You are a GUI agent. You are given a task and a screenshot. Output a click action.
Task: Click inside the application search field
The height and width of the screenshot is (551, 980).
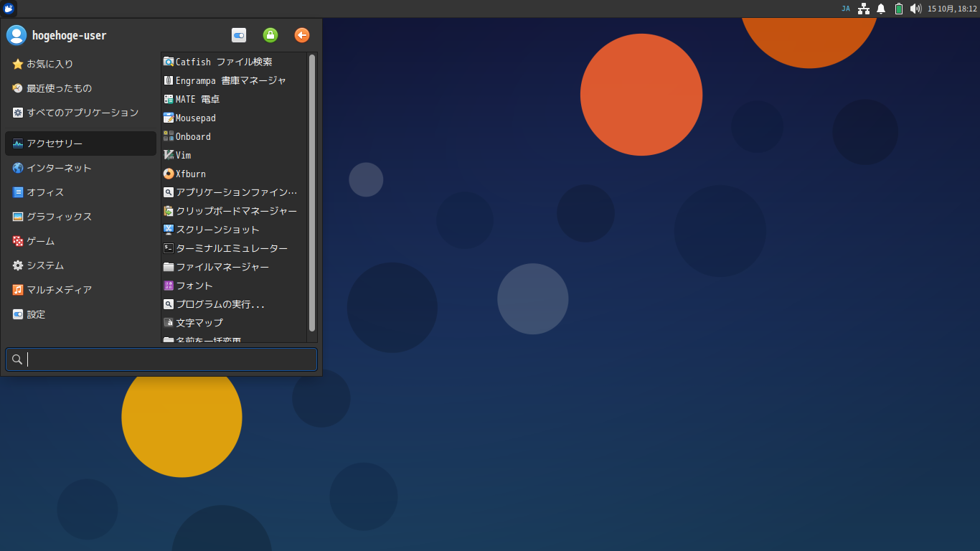161,359
